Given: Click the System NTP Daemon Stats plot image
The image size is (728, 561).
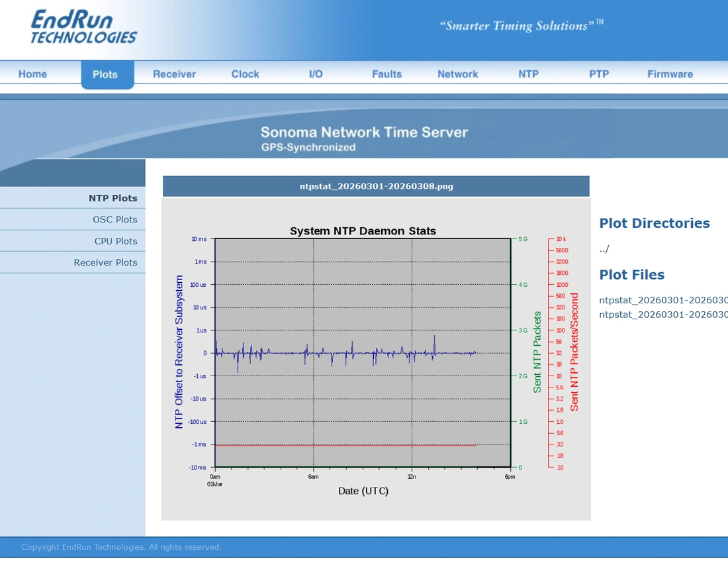Looking at the screenshot, I should 376,359.
